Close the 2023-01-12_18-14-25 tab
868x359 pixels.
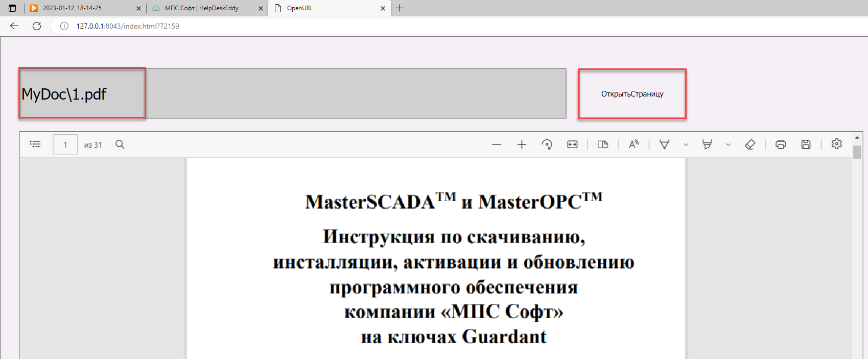138,8
